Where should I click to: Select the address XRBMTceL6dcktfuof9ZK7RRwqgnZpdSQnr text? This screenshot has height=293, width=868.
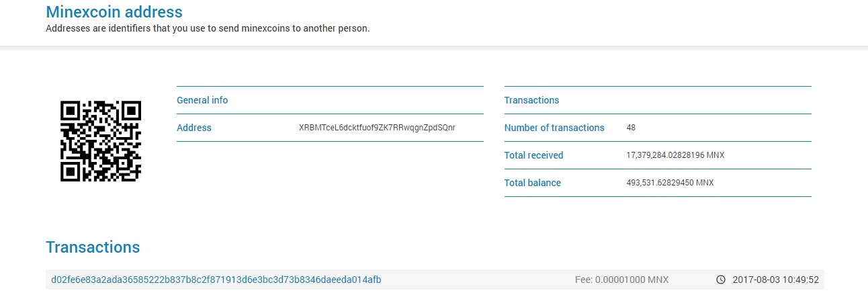click(377, 128)
